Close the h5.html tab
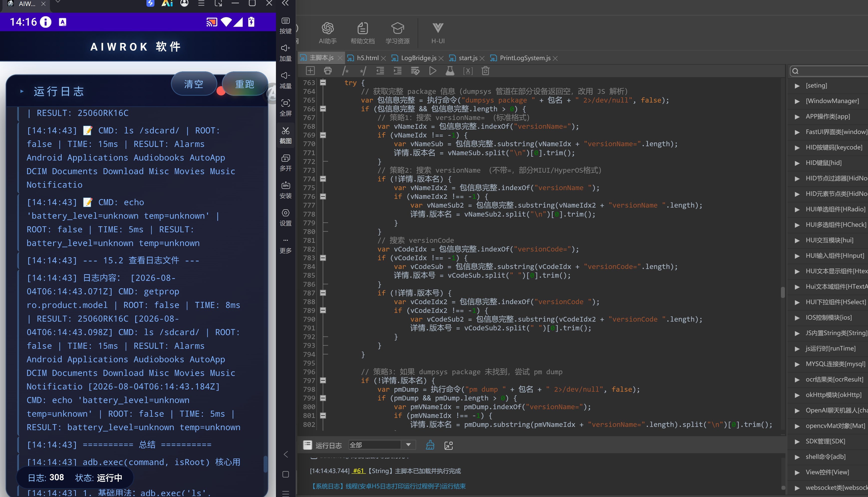868x497 pixels. [x=383, y=58]
